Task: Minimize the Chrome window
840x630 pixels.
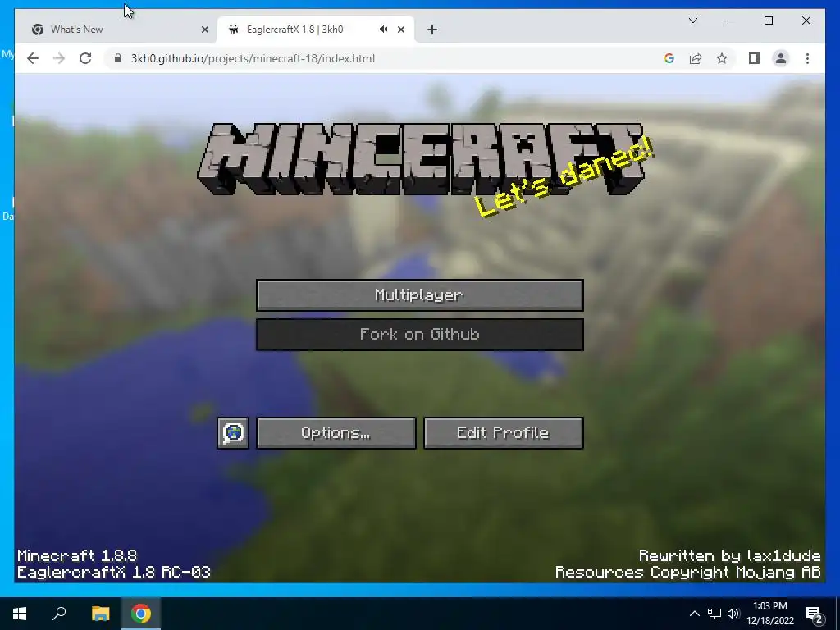Action: pos(731,21)
